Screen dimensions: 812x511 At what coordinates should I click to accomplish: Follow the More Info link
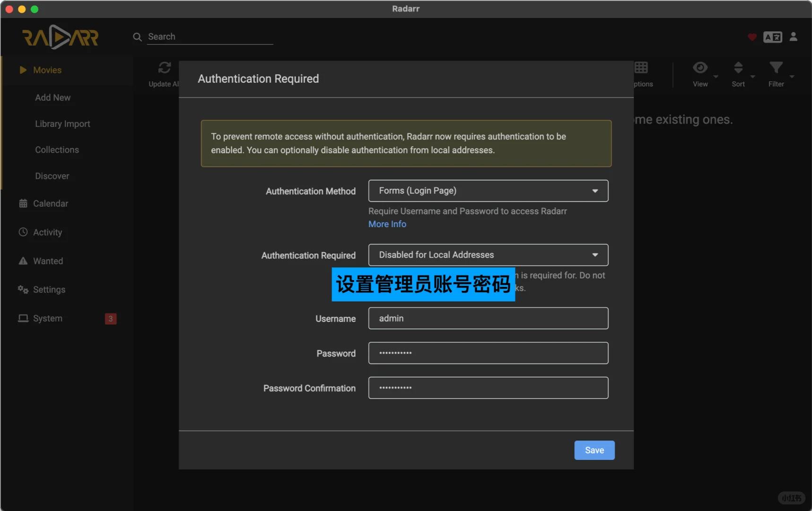click(x=387, y=224)
